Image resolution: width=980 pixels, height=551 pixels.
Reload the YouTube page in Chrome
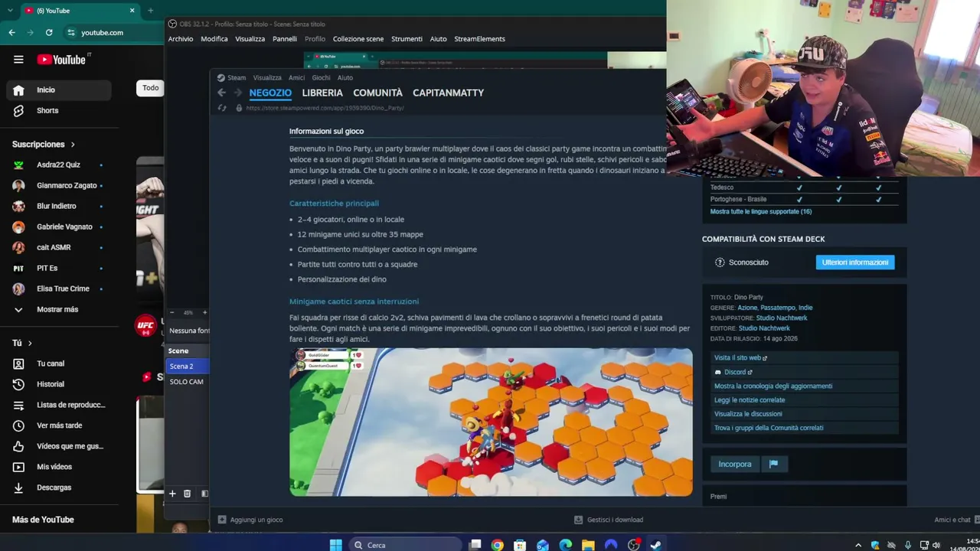49,33
